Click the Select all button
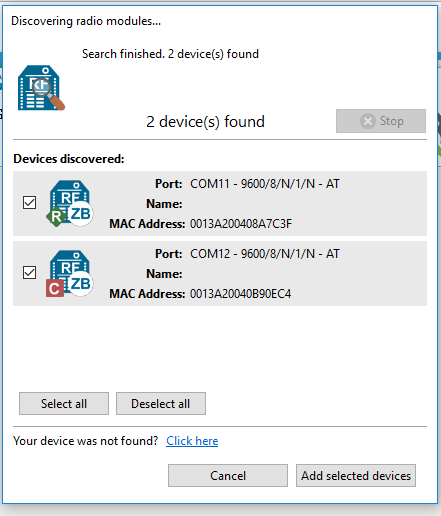Image resolution: width=441 pixels, height=516 pixels. 64,404
